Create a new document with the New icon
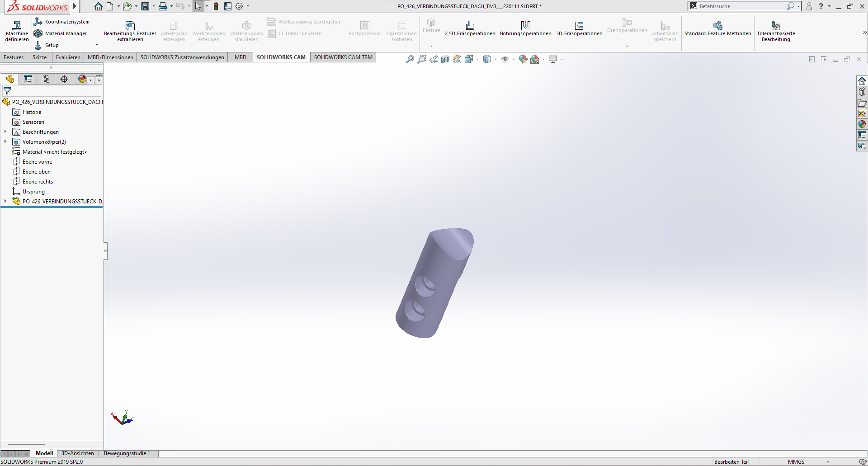The width and height of the screenshot is (868, 466). (110, 6)
